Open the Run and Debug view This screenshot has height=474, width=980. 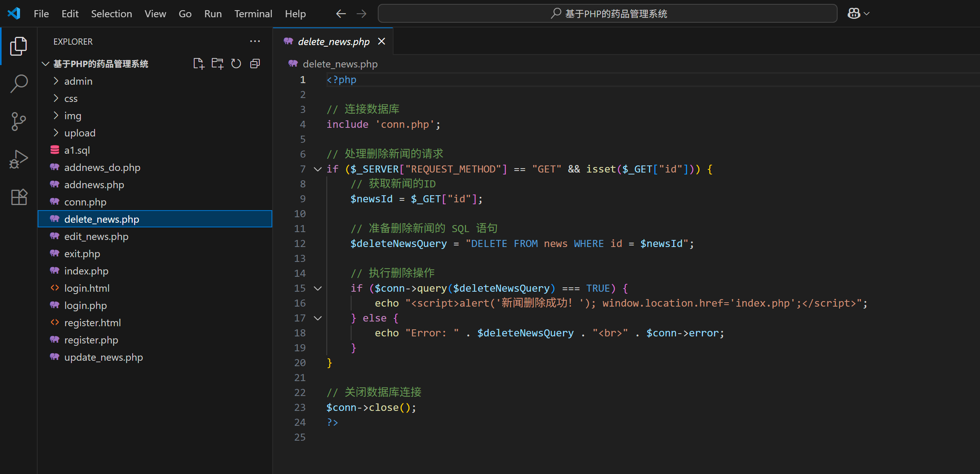(x=18, y=159)
